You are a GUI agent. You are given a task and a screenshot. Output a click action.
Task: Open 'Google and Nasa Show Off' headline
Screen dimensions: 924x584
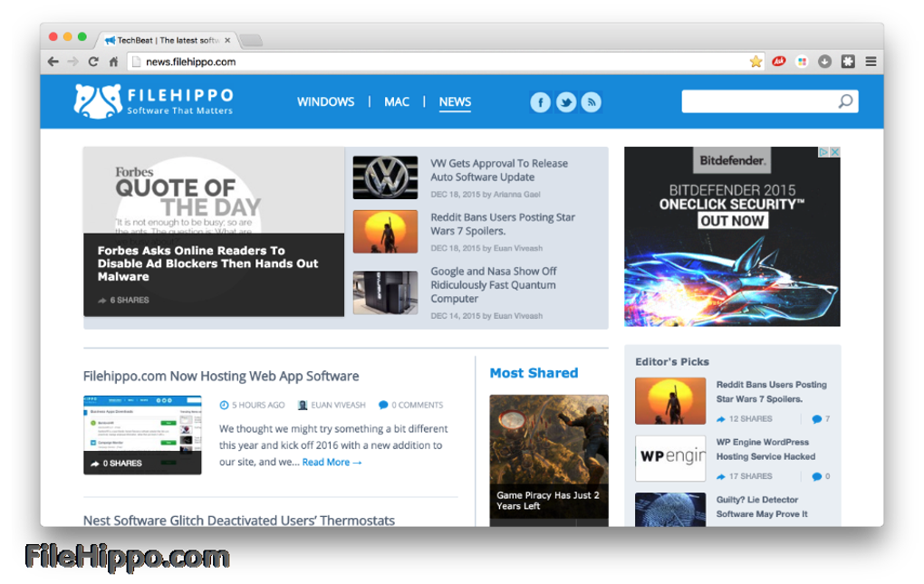(x=493, y=285)
